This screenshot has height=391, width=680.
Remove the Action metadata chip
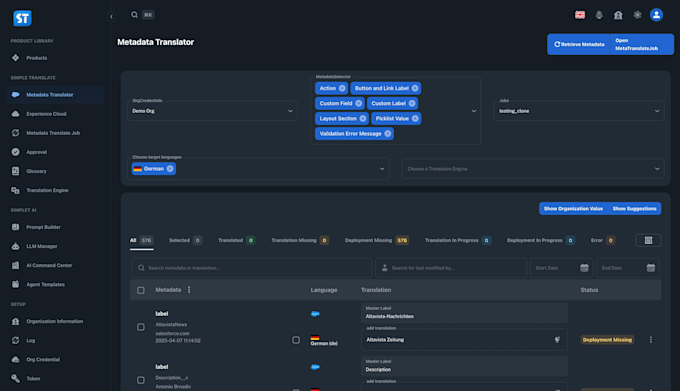[342, 88]
